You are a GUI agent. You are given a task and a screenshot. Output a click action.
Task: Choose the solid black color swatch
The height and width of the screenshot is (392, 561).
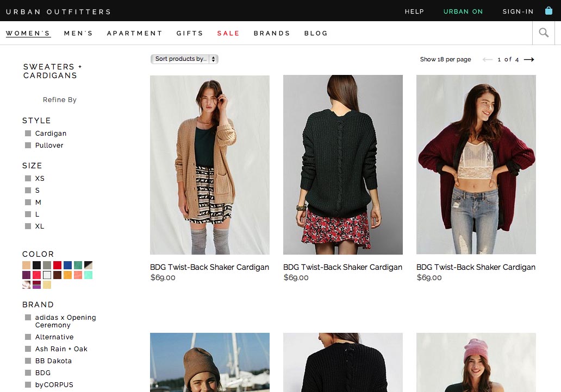tap(36, 265)
